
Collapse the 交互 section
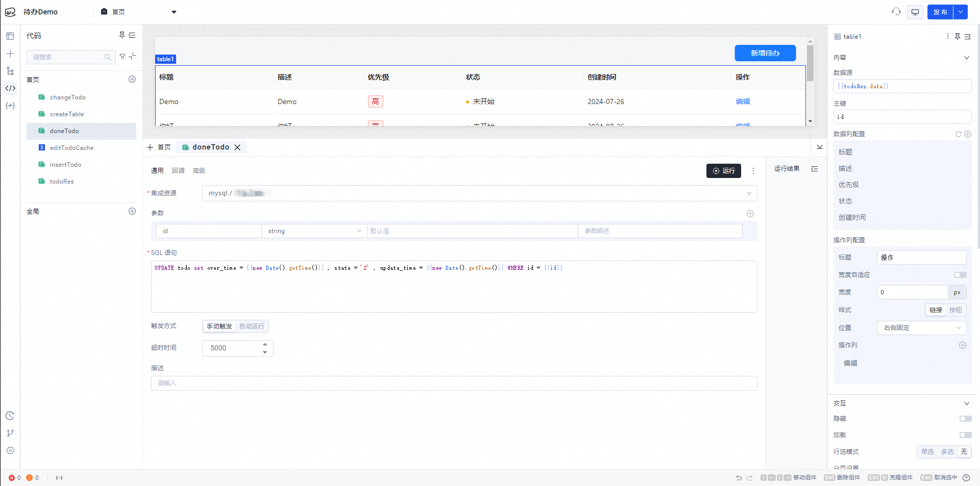click(966, 403)
